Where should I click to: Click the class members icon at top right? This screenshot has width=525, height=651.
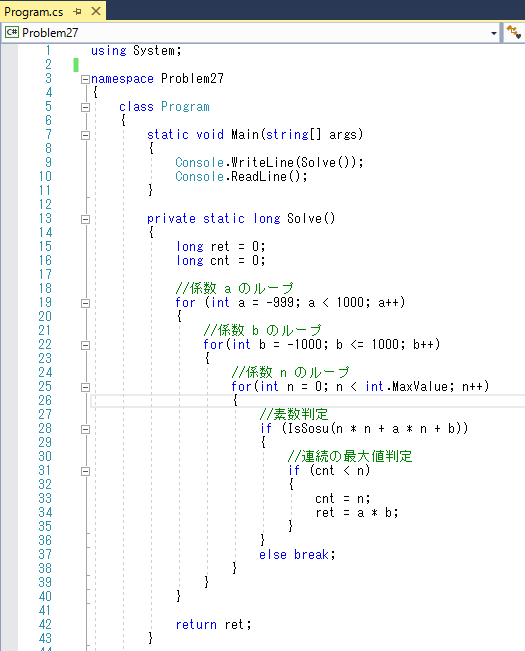(514, 32)
